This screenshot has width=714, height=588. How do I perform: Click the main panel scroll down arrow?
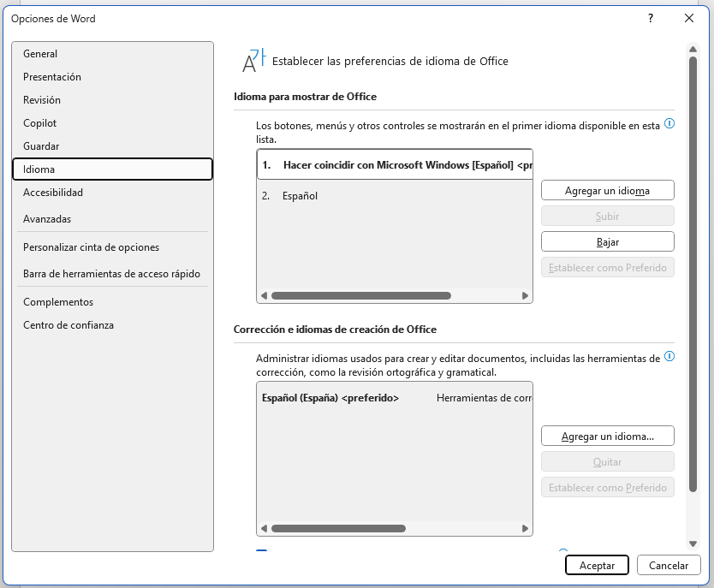(693, 543)
